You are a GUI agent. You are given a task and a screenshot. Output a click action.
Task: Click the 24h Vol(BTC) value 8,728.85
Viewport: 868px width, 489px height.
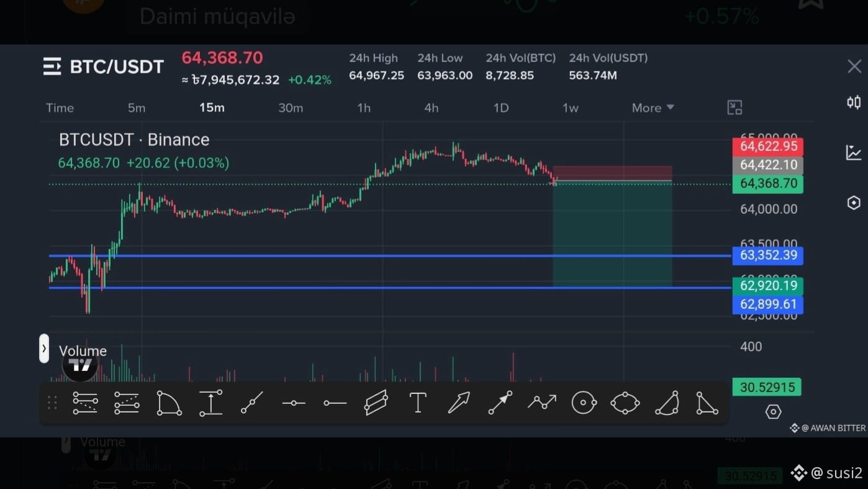pos(510,76)
